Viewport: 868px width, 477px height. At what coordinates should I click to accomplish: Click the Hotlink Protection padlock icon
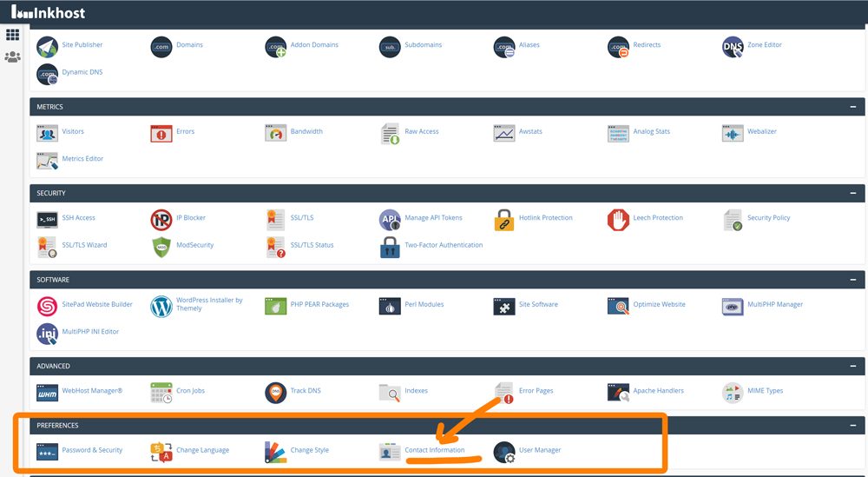tap(504, 220)
